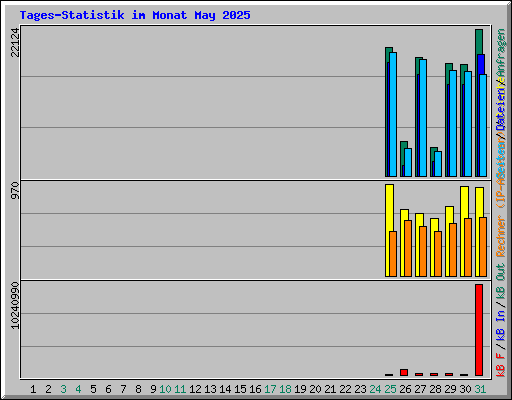Select day 21 on the x-axis
The height and width of the screenshot is (400, 512).
click(x=330, y=389)
